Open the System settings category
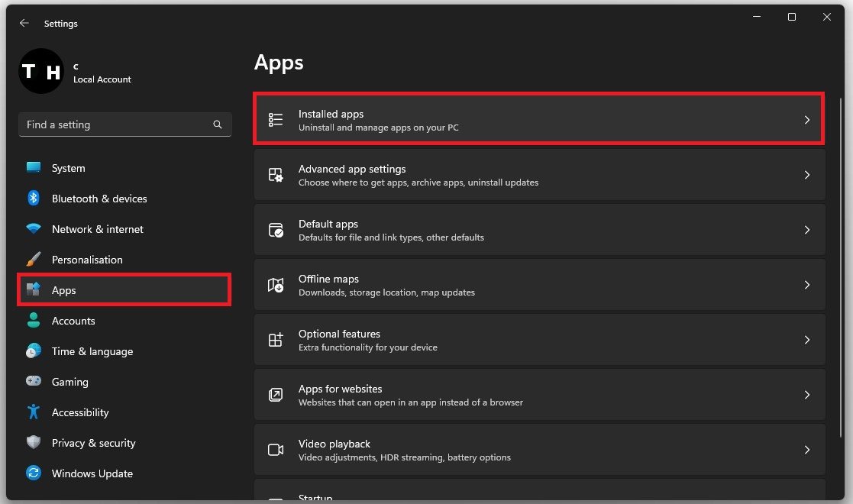This screenshot has height=504, width=853. pyautogui.click(x=68, y=168)
